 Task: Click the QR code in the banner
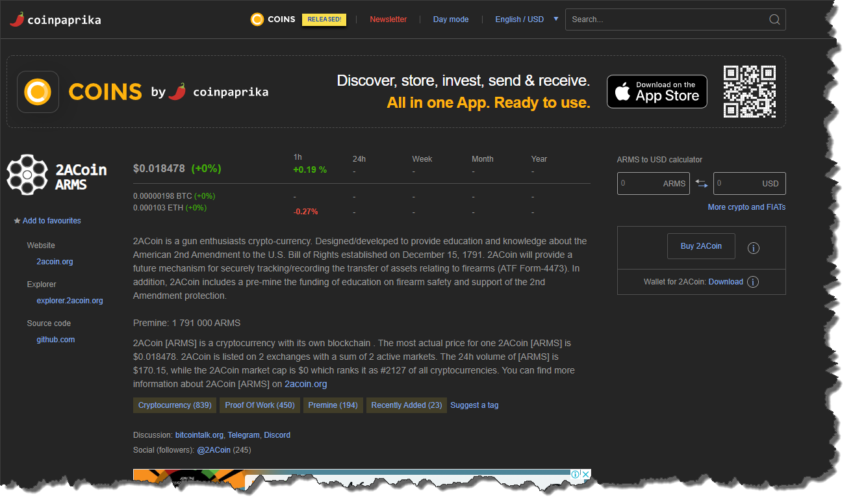750,92
